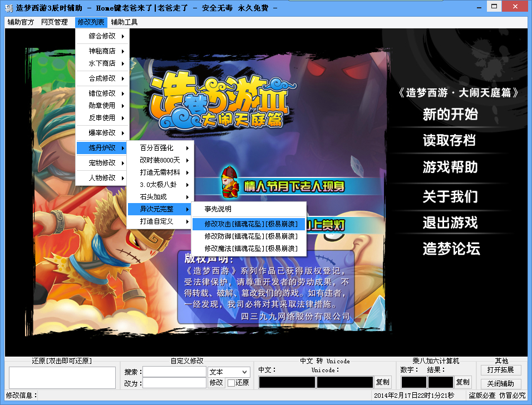The width and height of the screenshot is (532, 405).
Task: Focus the 搜索 input field
Action: pos(174,372)
